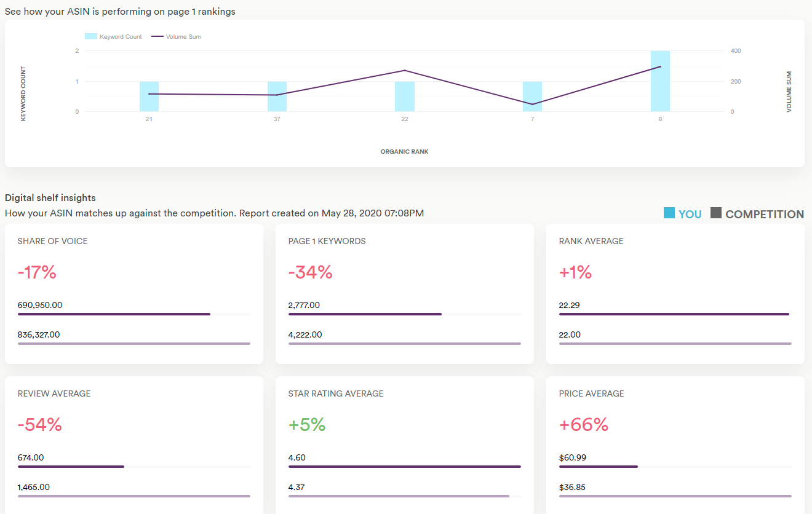Click the 836,327.00 competition value

40,335
